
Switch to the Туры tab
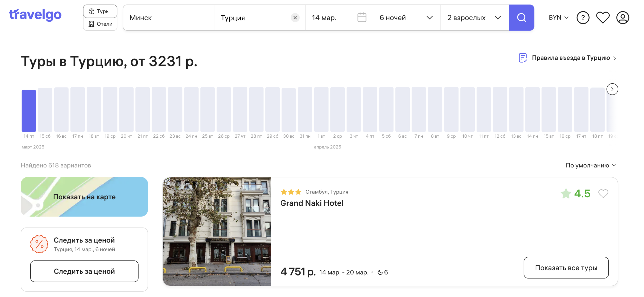(100, 11)
